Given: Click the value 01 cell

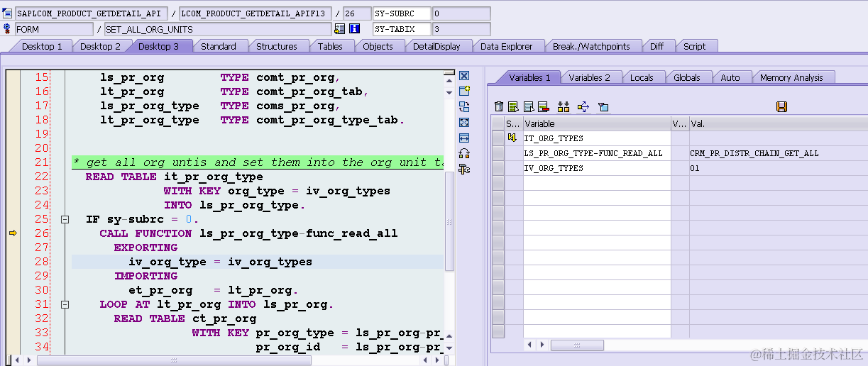Looking at the screenshot, I should pyautogui.click(x=778, y=167).
